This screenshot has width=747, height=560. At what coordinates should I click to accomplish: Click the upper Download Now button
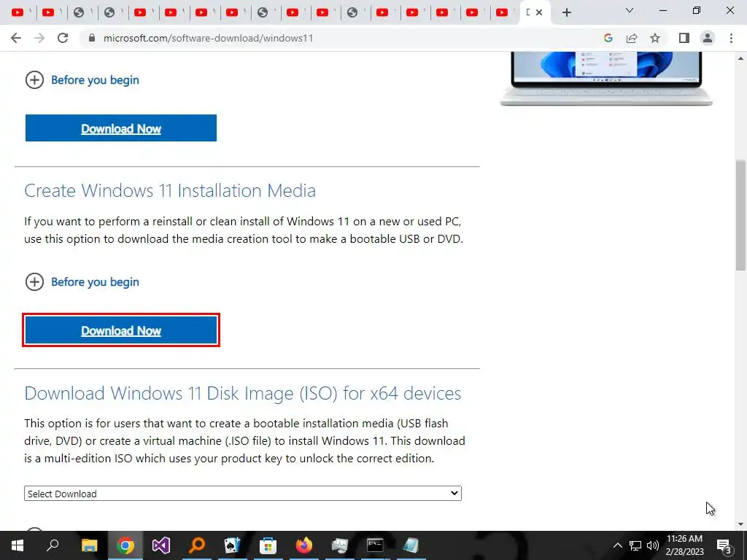[121, 128]
